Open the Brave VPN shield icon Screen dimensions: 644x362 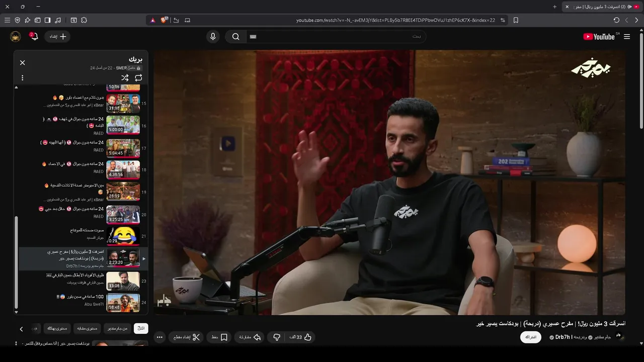[18, 20]
